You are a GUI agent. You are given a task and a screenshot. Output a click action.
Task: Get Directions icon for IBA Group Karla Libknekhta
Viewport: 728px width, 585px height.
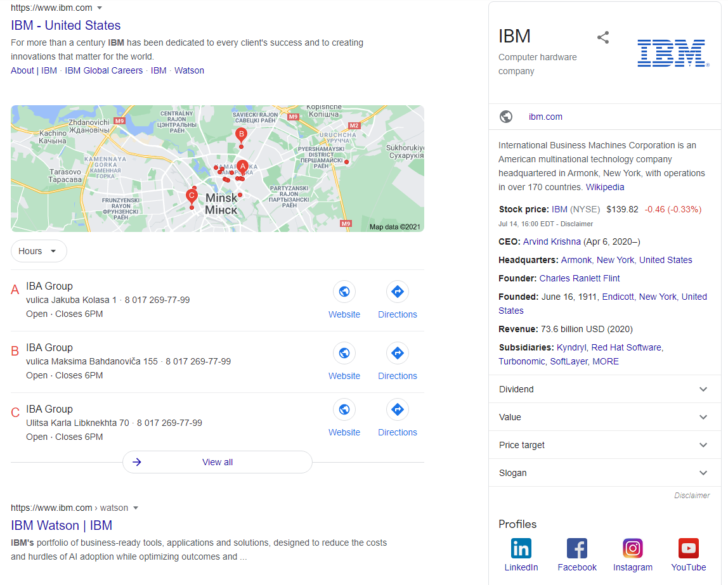[398, 409]
